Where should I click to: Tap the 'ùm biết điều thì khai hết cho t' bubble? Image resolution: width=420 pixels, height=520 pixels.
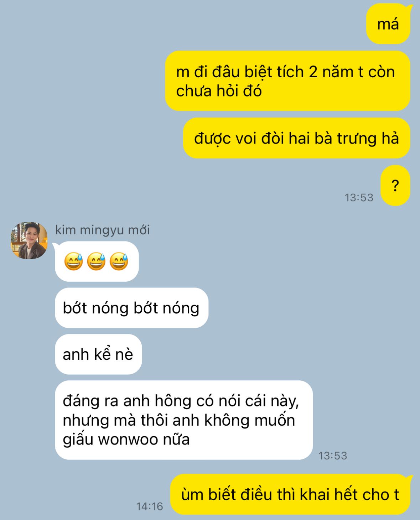(x=290, y=494)
